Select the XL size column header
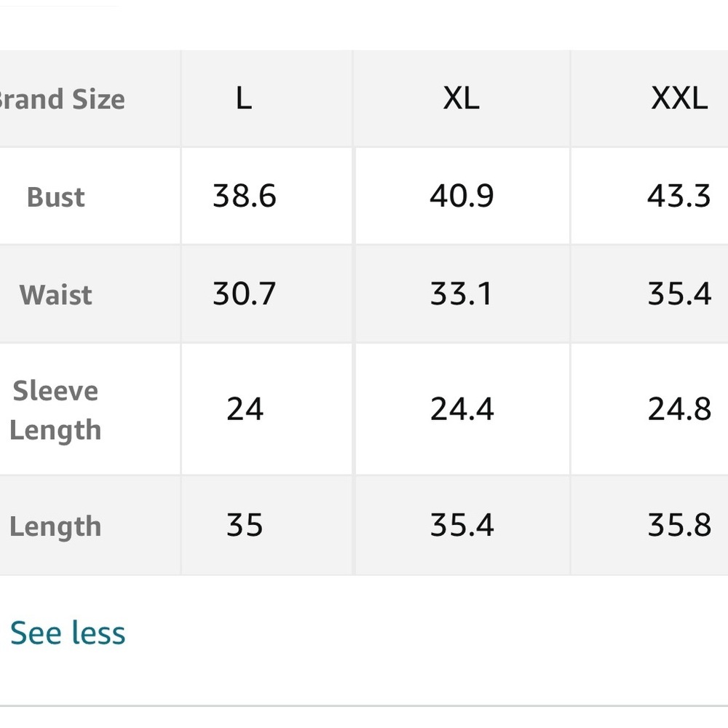 point(461,99)
